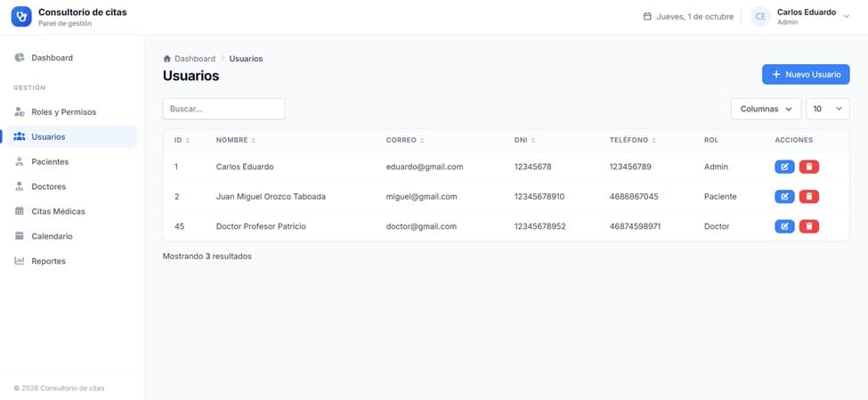Sort table by NOMBRE column arrows
The height and width of the screenshot is (400, 868).
[x=253, y=141]
